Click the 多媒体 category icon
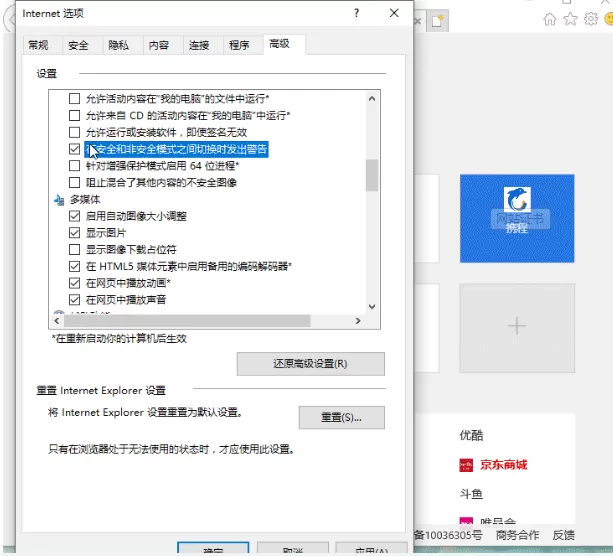 tap(59, 200)
